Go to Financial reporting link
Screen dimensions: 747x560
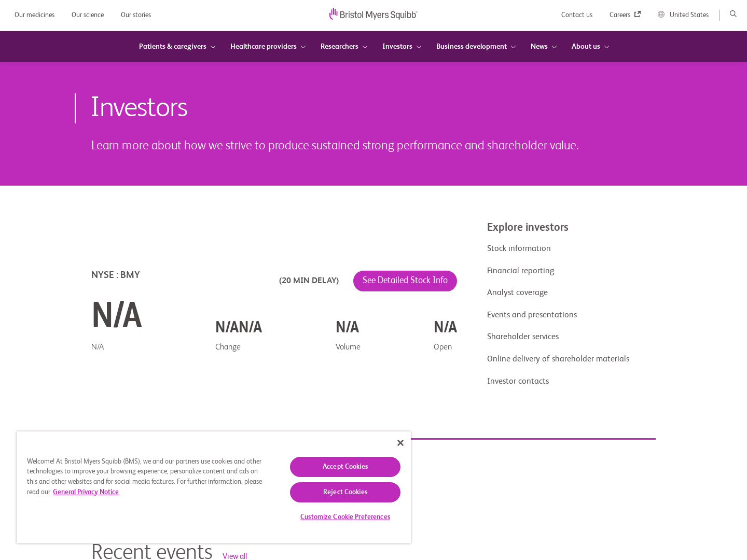click(520, 271)
